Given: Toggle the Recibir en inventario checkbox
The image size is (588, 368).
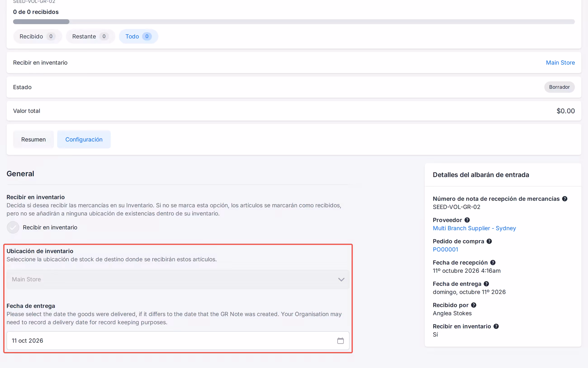Looking at the screenshot, I should 13,227.
